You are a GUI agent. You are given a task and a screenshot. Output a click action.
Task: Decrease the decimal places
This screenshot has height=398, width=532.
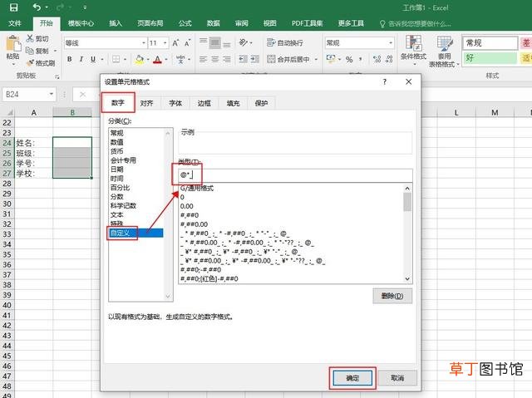pyautogui.click(x=389, y=59)
